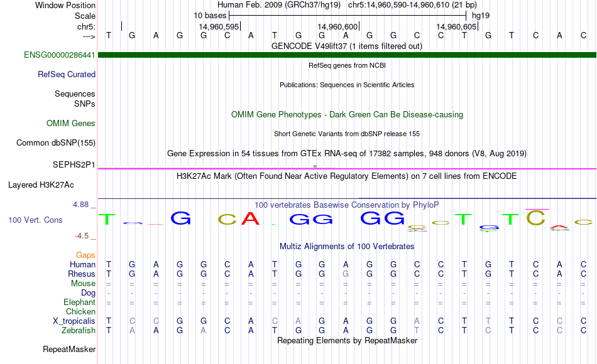Open the Common dbSNP(155) track label

pos(56,142)
